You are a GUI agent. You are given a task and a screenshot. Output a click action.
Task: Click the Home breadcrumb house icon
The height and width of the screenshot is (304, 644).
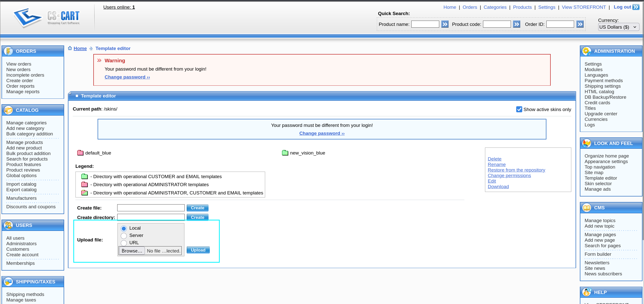pyautogui.click(x=70, y=48)
